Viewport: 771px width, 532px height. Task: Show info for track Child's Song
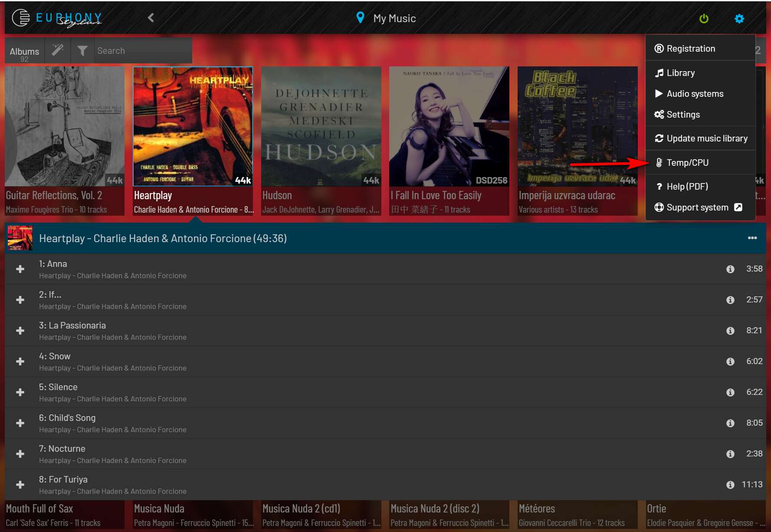730,423
